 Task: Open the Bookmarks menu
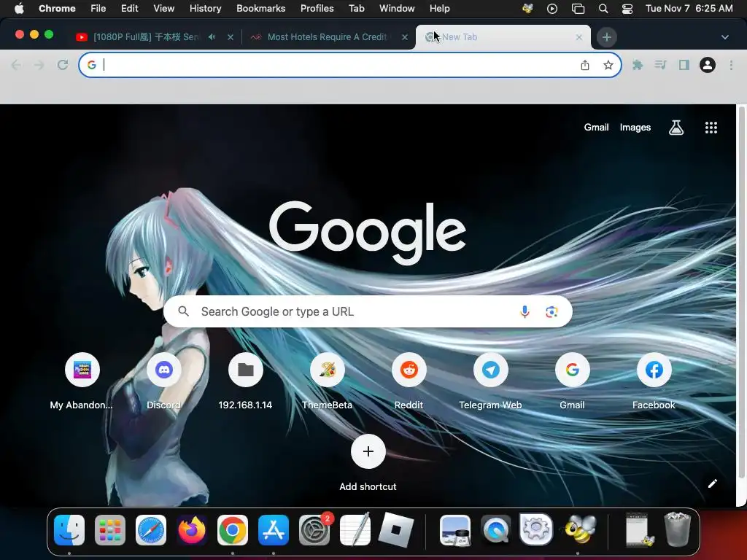(260, 8)
